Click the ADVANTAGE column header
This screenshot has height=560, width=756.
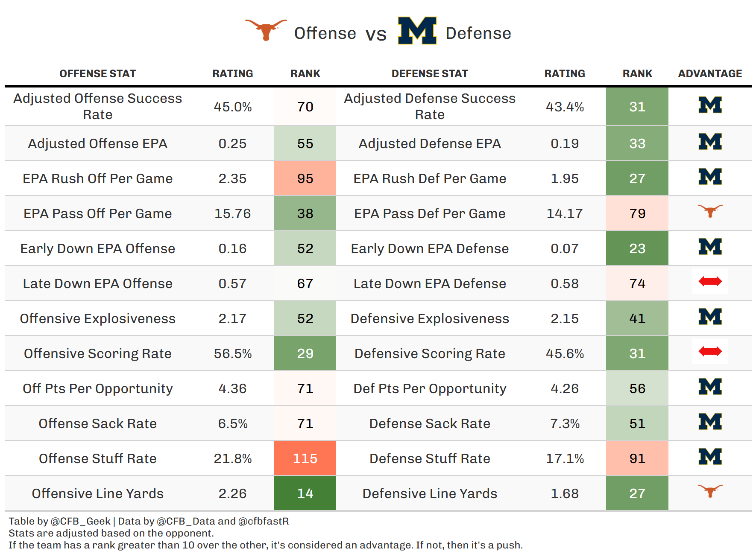(x=710, y=74)
